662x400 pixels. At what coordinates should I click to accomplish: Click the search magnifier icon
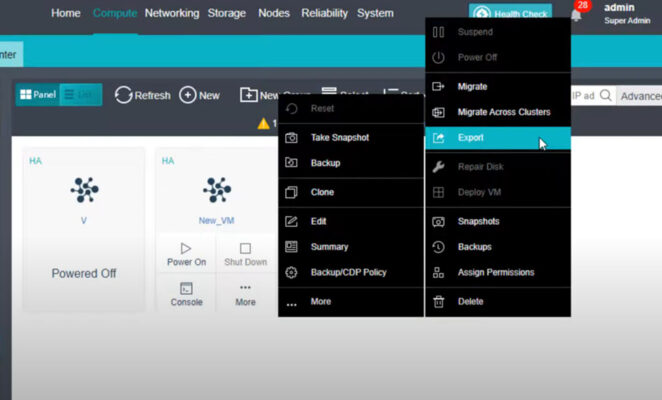tap(605, 95)
